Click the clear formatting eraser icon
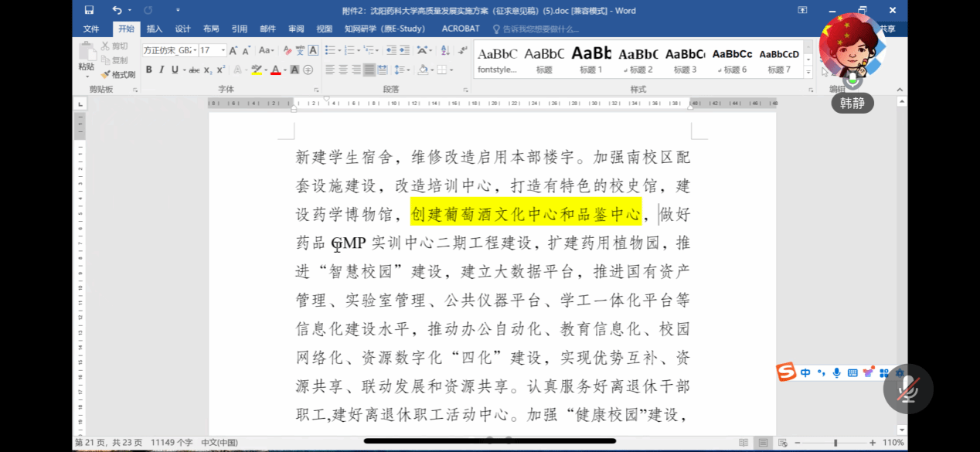The image size is (980, 452). click(288, 50)
